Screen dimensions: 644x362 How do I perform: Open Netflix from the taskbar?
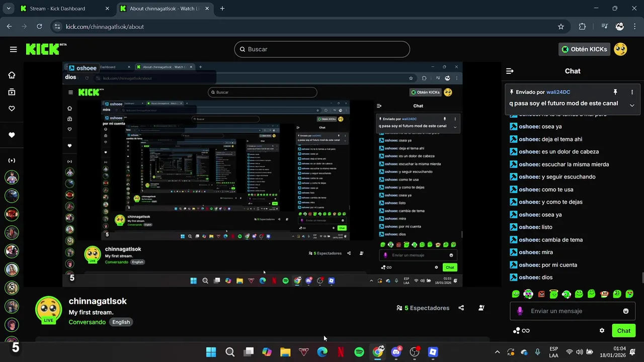point(341,352)
